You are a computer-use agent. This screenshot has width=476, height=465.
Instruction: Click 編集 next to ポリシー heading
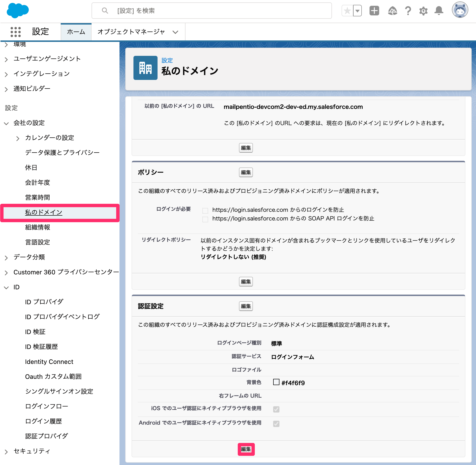(246, 172)
